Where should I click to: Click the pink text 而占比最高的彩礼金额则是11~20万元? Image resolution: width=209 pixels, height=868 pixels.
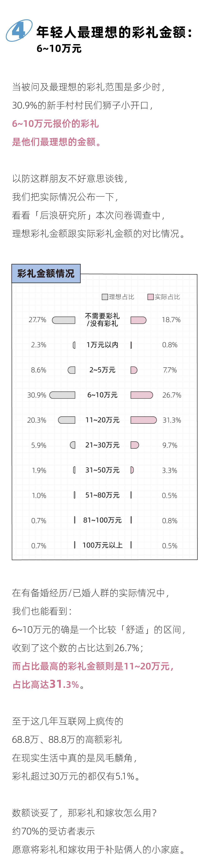point(93,666)
